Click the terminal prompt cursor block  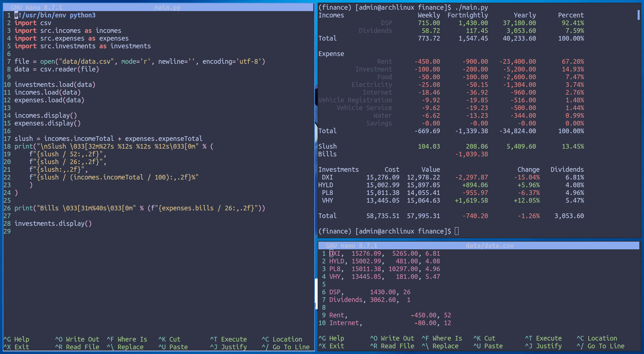(457, 231)
